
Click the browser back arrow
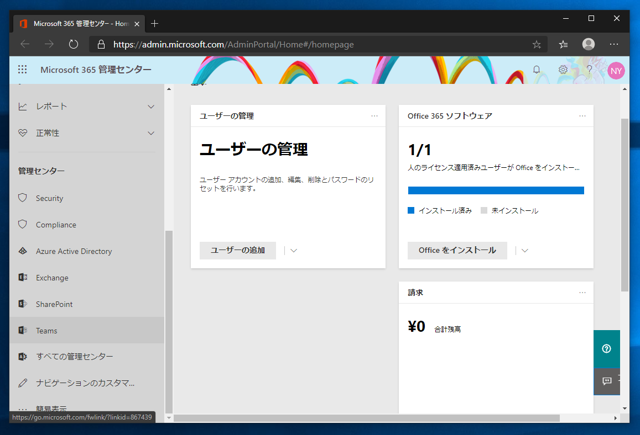(x=25, y=44)
